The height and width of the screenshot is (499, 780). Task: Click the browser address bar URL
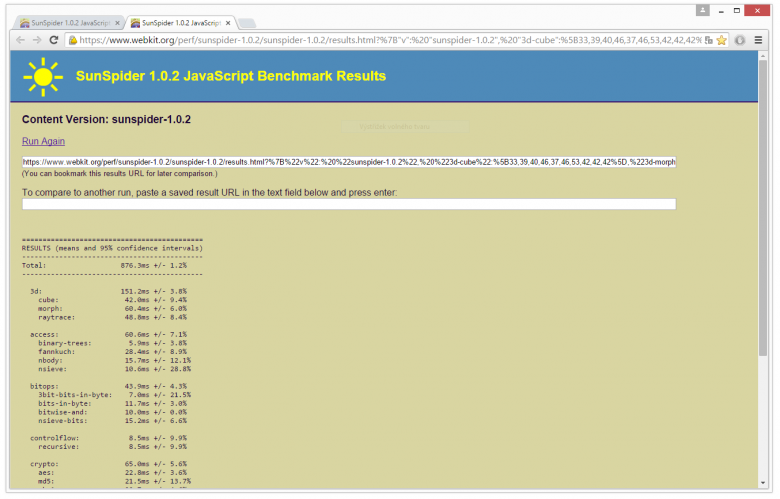pos(390,40)
